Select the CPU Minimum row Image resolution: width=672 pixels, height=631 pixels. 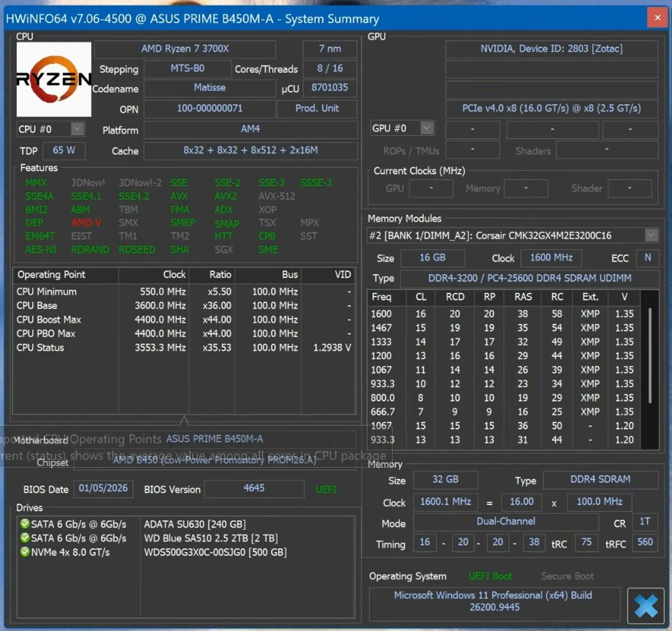184,292
